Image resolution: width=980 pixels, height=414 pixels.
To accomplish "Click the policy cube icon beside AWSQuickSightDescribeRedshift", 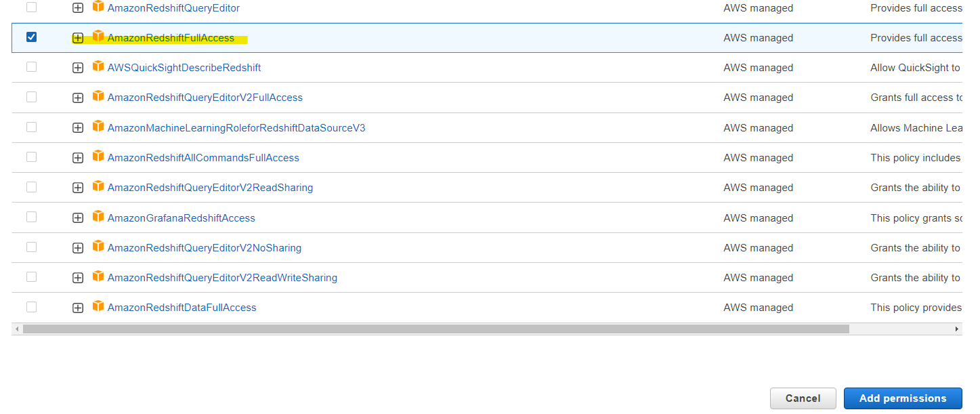I will pos(98,66).
